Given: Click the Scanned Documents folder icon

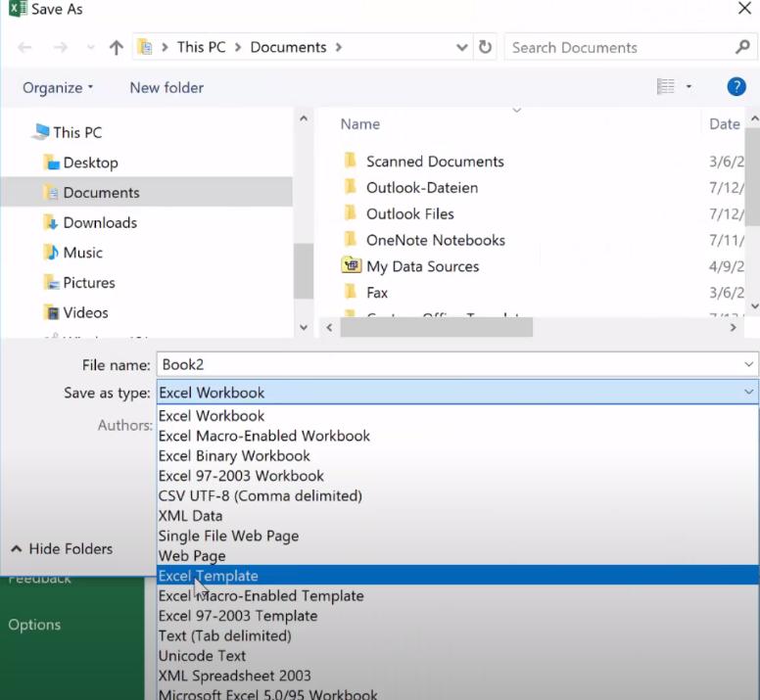Looking at the screenshot, I should point(350,161).
